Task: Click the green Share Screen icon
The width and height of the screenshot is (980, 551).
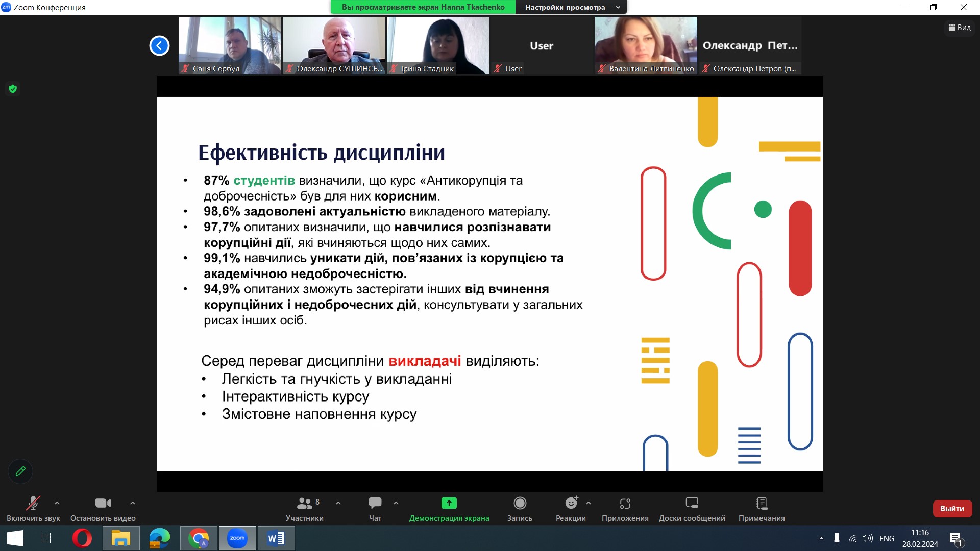Action: [449, 504]
